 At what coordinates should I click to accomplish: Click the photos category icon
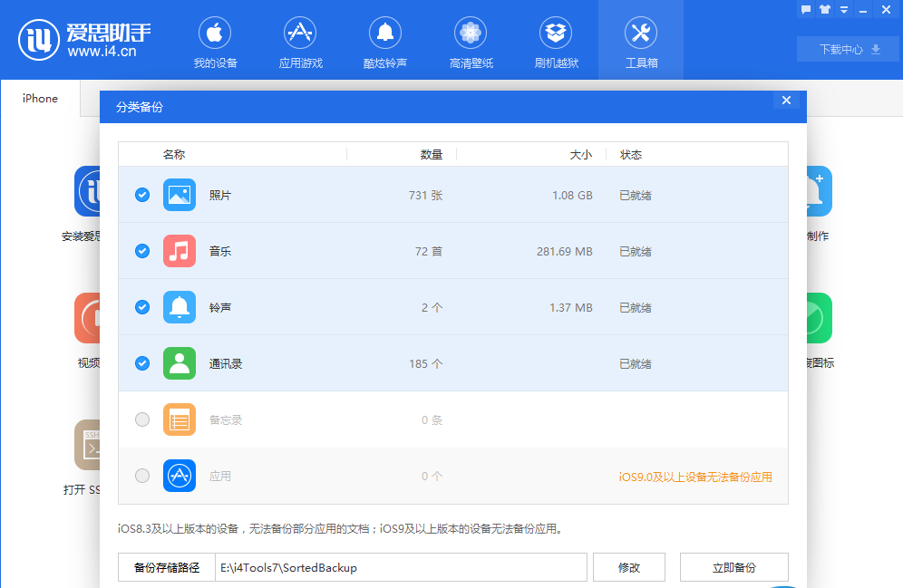[x=180, y=195]
